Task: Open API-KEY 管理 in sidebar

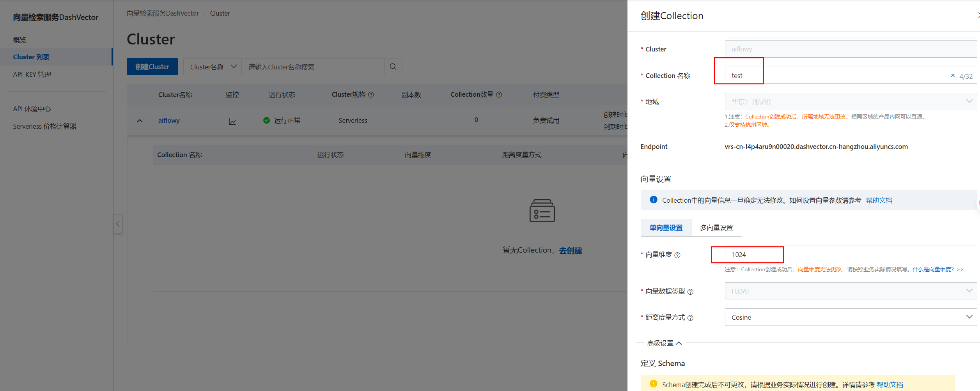Action: [32, 74]
